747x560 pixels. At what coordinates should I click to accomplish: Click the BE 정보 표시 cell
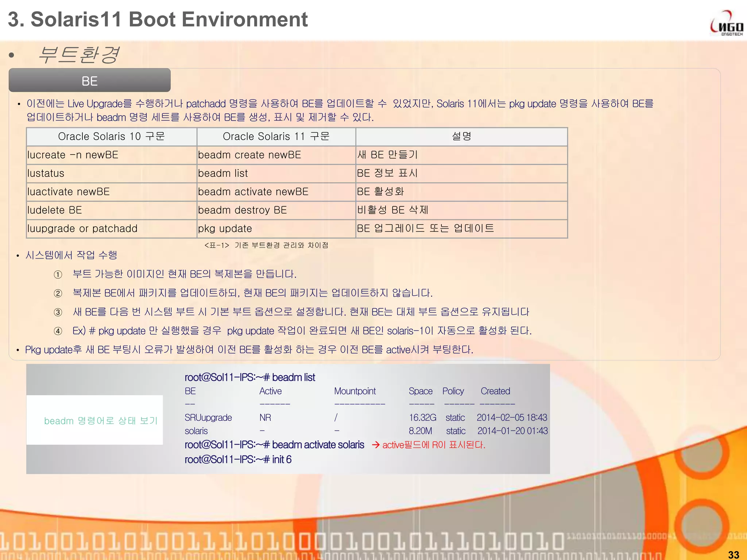point(461,174)
